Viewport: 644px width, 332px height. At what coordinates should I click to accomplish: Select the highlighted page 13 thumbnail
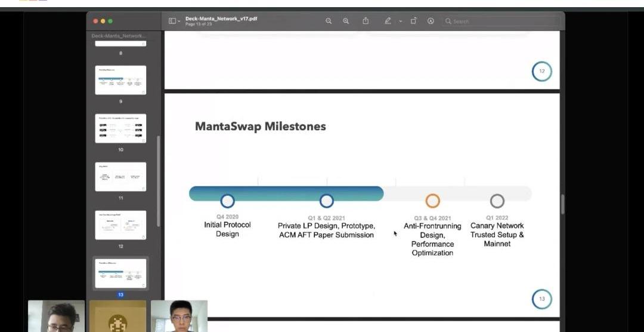(x=120, y=273)
